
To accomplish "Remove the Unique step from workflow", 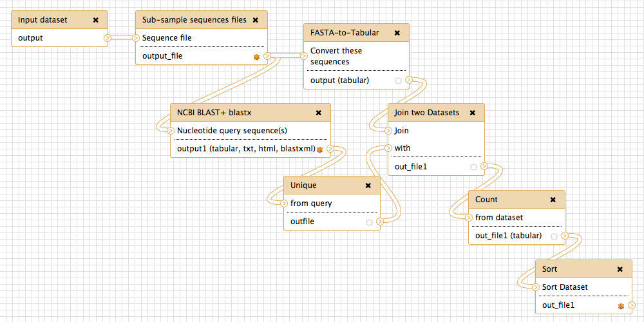I will [x=368, y=185].
